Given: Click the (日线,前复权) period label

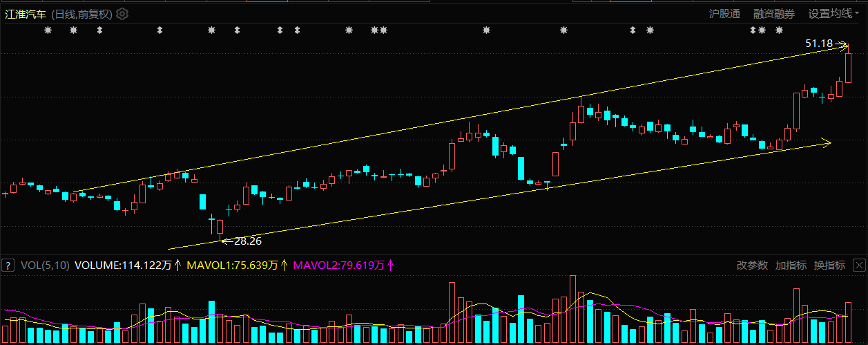Looking at the screenshot, I should coord(81,14).
